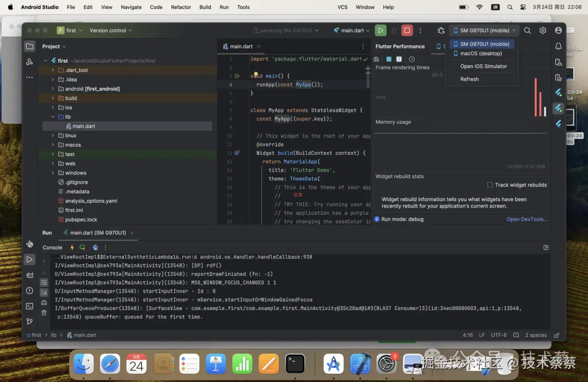Select pubspec.lock file in project tree
This screenshot has width=588, height=382.
(81, 220)
